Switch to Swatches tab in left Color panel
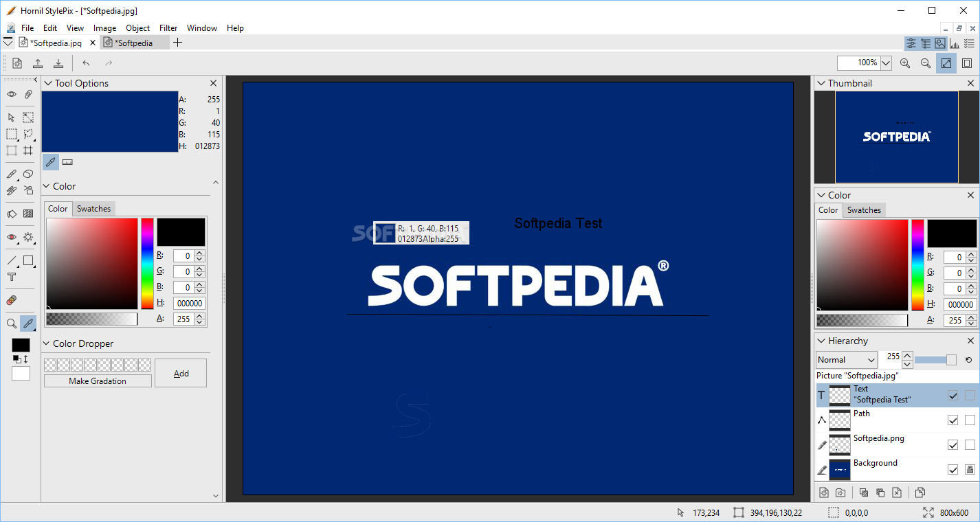Viewport: 980px width, 522px height. (x=93, y=209)
